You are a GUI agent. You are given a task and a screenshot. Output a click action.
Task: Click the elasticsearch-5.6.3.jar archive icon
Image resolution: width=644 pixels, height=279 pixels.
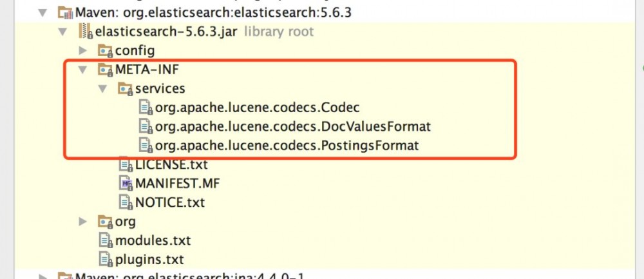pyautogui.click(x=87, y=31)
